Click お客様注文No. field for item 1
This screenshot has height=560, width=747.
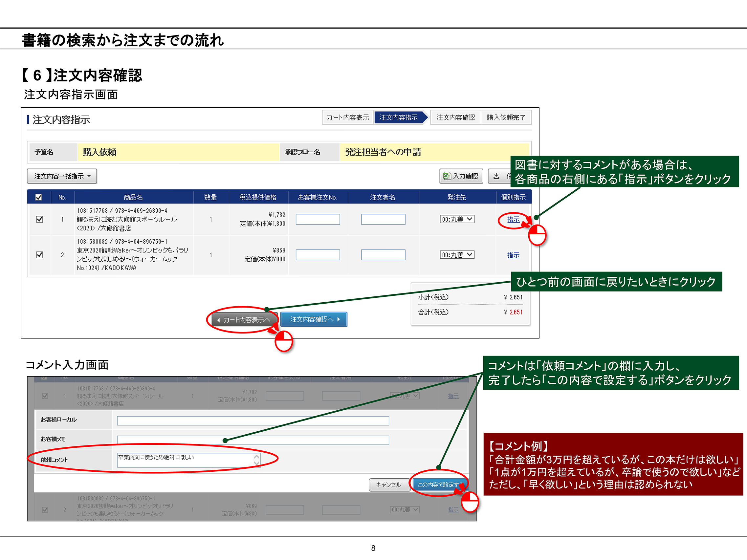318,219
